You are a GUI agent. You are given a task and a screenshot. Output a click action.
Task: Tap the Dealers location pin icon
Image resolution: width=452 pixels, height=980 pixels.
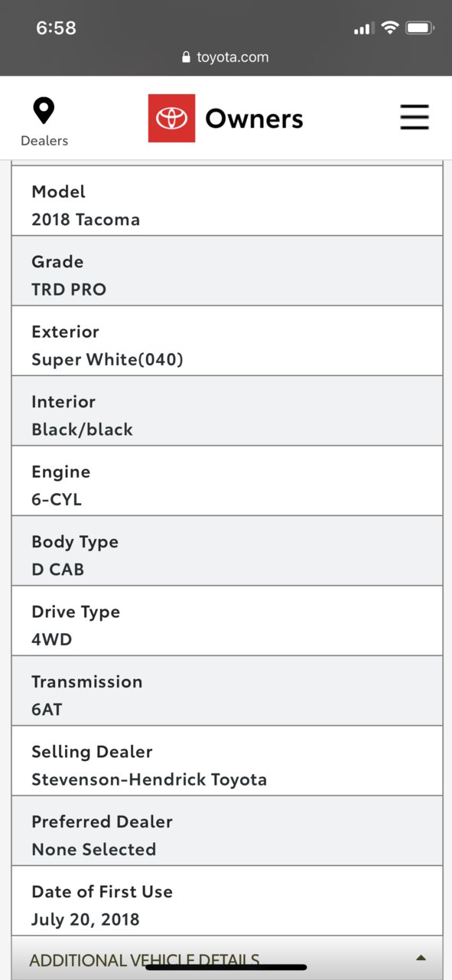(44, 110)
